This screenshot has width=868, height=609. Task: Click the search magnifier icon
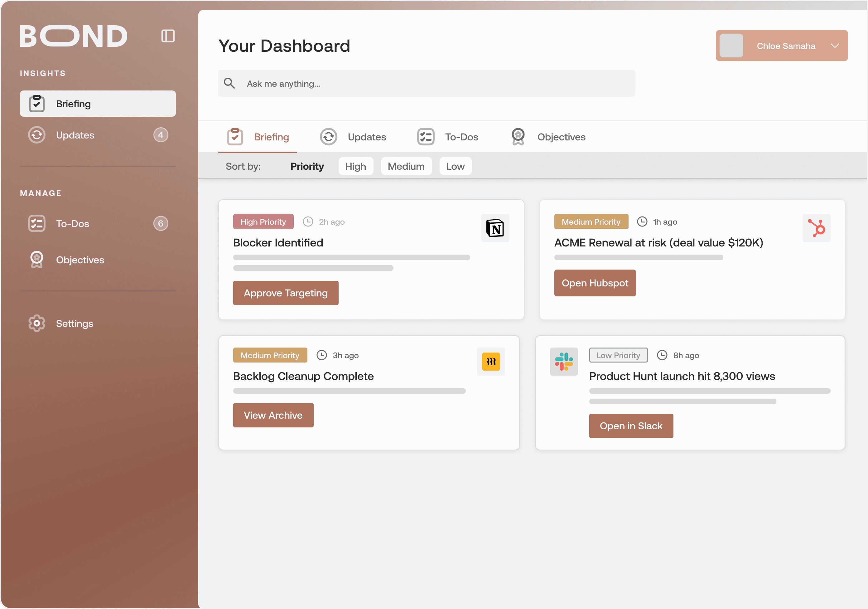[x=229, y=83]
